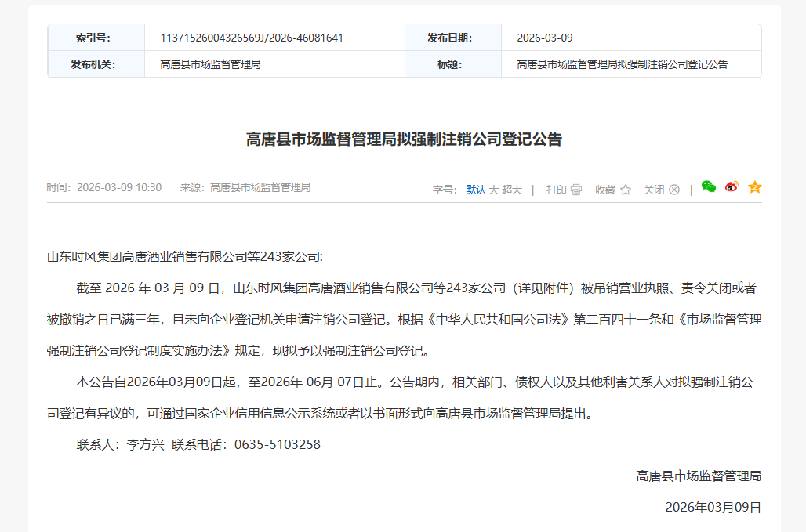Click the star icon beside 收藏

click(x=626, y=189)
